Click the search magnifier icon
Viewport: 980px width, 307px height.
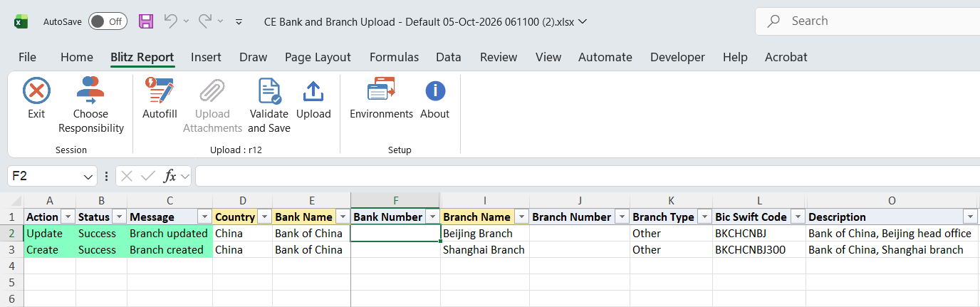(773, 21)
